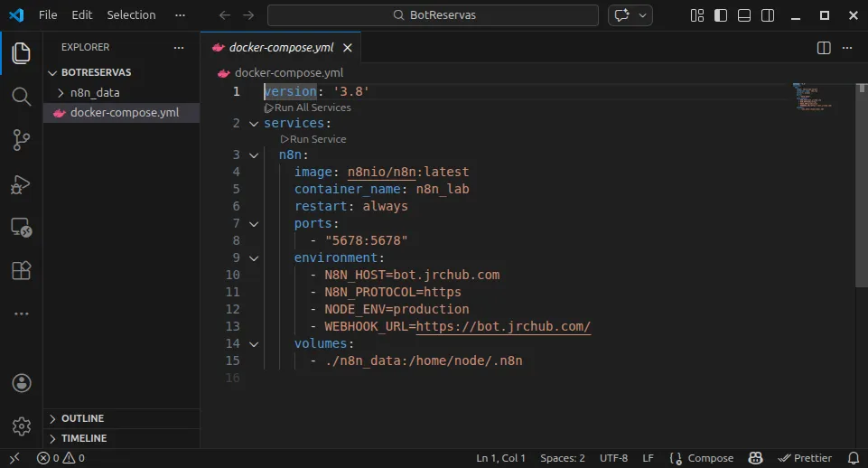This screenshot has height=468, width=868.
Task: Open the Remote Explorer view
Action: click(x=21, y=227)
